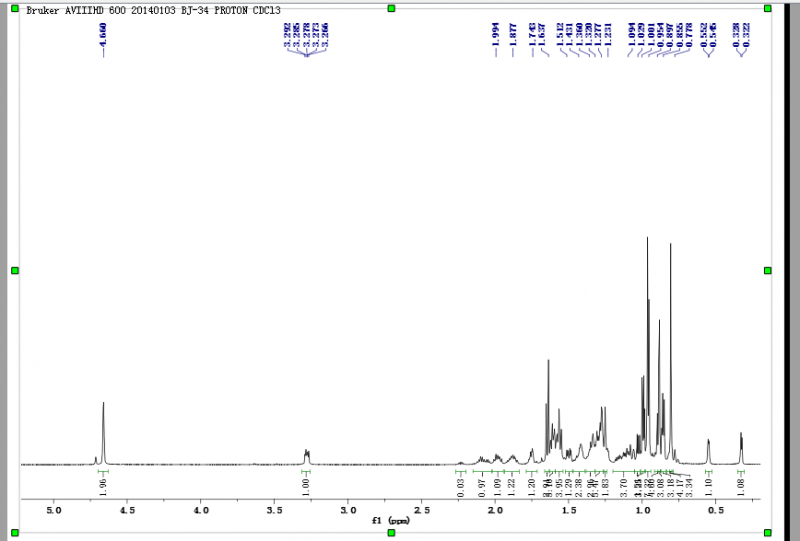
Task: Click the singlet peak at 4.66 ppm
Action: click(104, 433)
